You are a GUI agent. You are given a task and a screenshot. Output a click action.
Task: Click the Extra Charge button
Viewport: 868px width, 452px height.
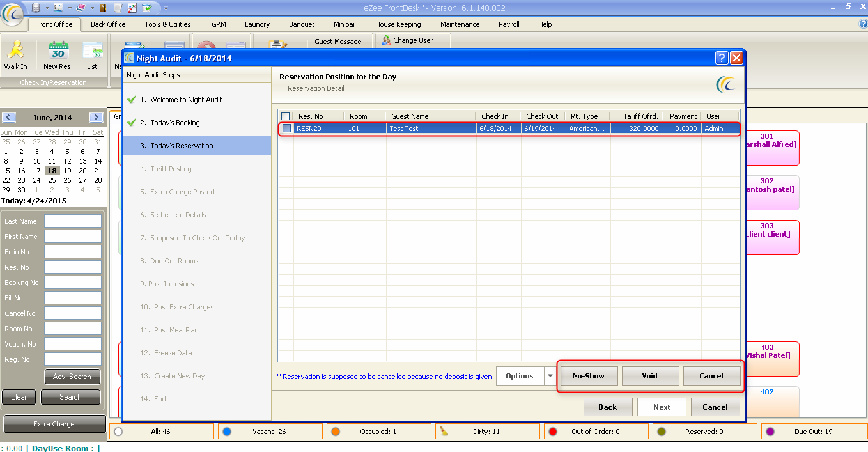point(54,424)
